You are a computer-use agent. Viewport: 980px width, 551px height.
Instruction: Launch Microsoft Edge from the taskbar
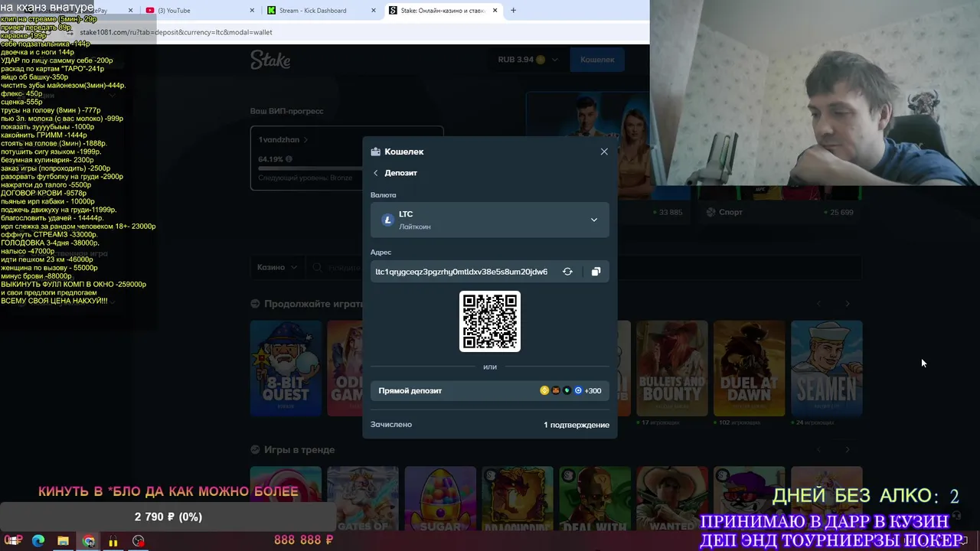[38, 540]
